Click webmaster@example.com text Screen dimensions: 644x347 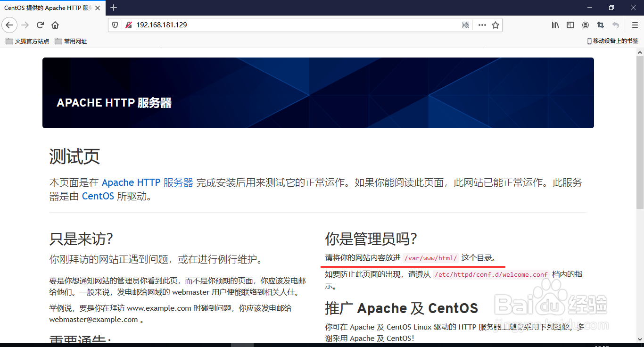(93, 319)
